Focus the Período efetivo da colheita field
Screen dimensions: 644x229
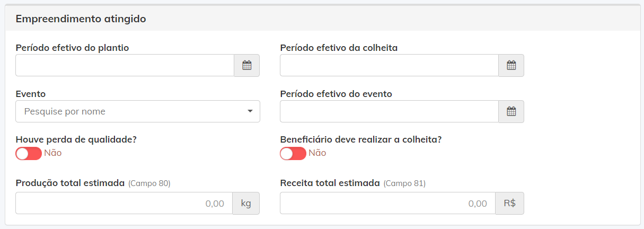coord(390,65)
